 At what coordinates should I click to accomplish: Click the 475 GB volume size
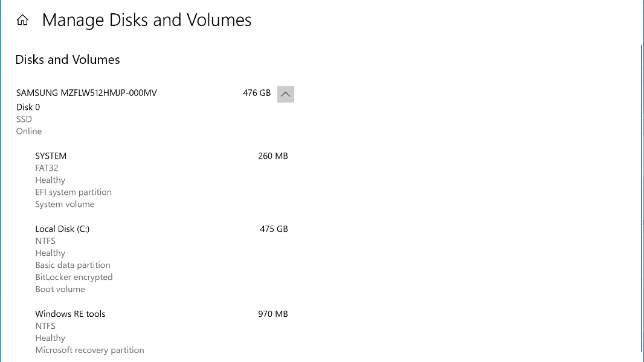[x=274, y=229]
